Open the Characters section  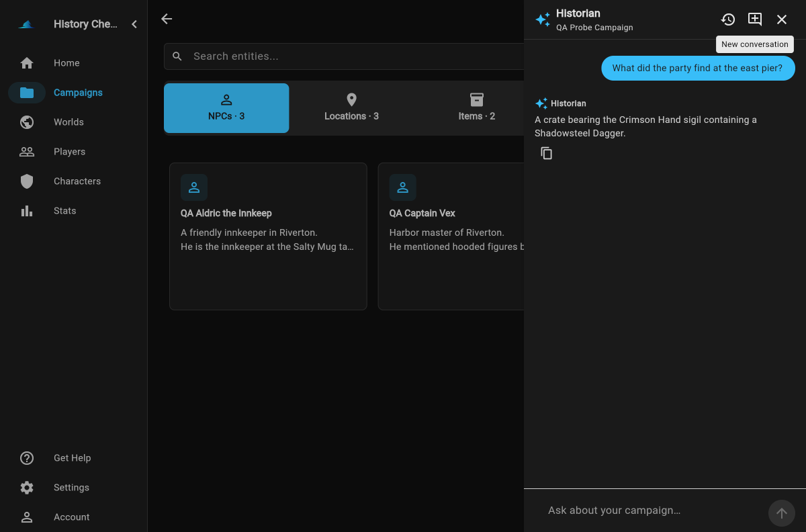[x=73, y=181]
